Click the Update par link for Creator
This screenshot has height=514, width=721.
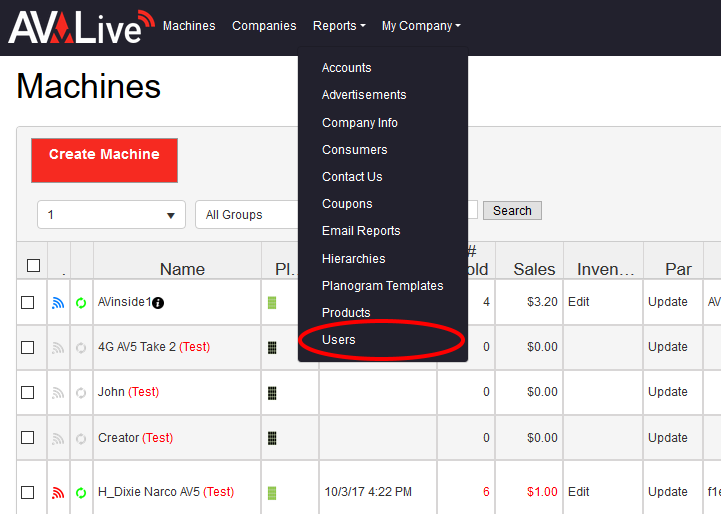(x=668, y=438)
